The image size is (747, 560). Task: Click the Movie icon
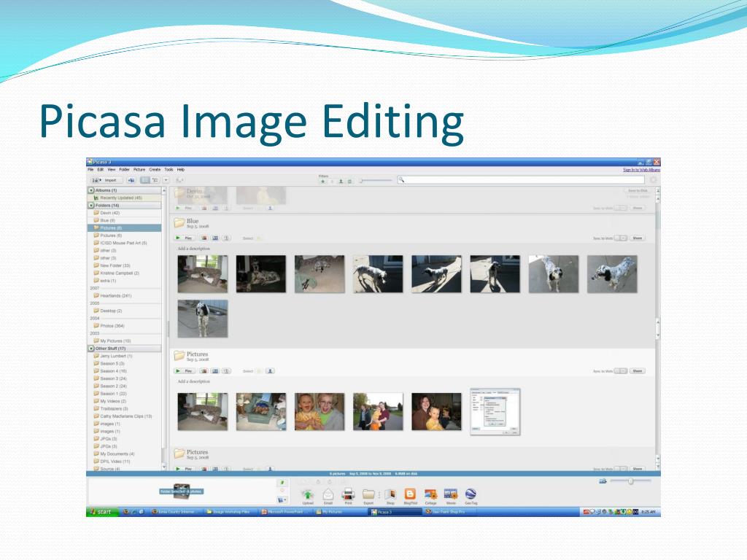point(451,494)
